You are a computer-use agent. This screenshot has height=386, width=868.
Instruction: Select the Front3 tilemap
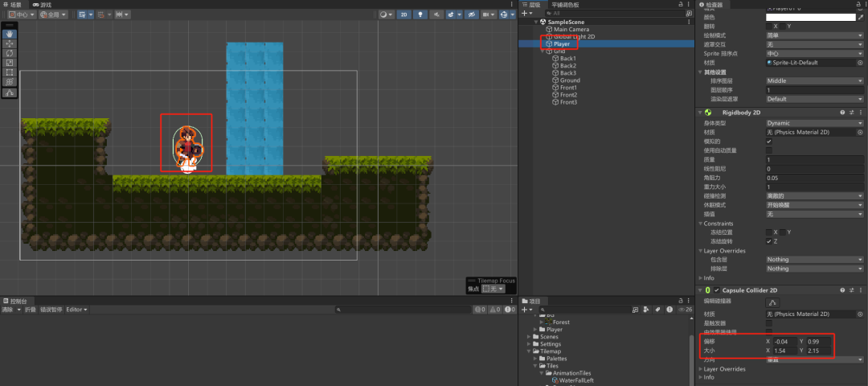[568, 102]
